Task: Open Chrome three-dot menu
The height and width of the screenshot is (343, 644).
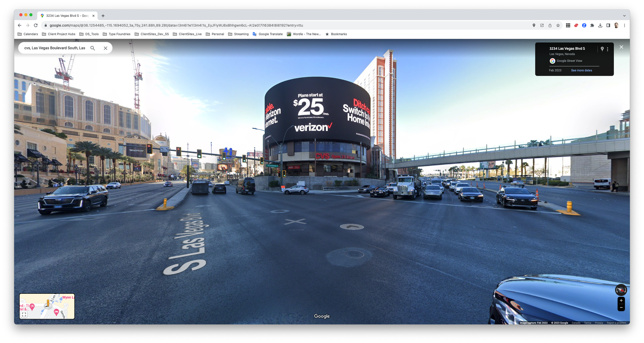Action: pos(624,26)
